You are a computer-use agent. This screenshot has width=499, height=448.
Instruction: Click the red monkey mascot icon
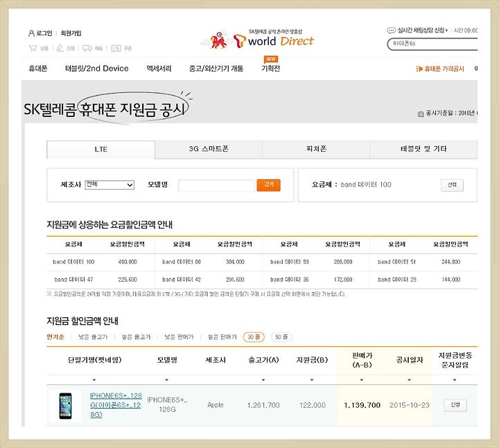tap(218, 40)
